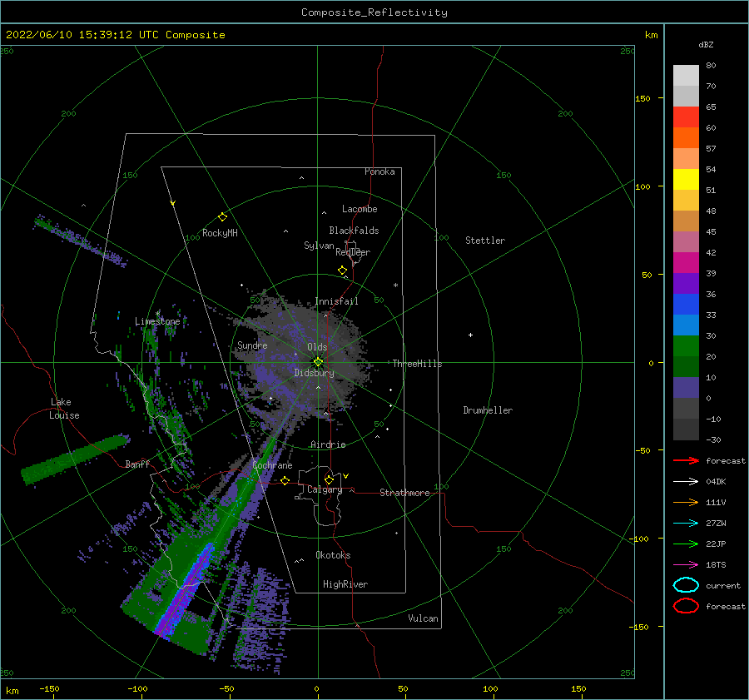Click the orange 111V arrow in legend
The width and height of the screenshot is (749, 700).
tap(686, 502)
